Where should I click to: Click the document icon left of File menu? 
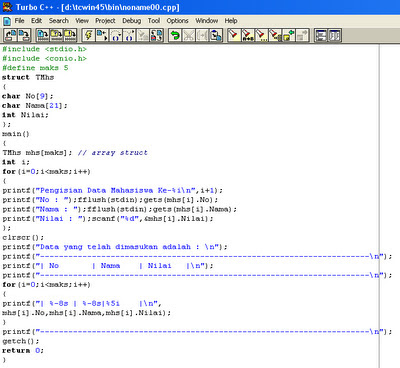pos(7,21)
